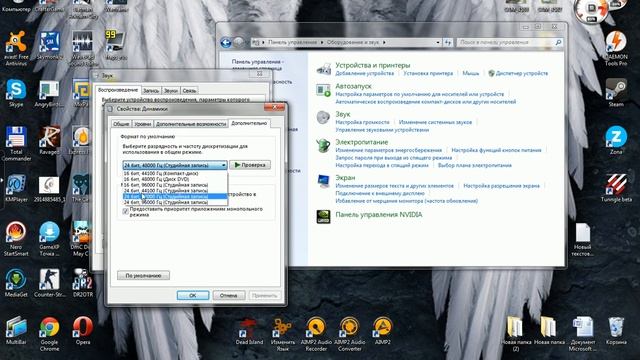This screenshot has height=360, width=640.
Task: Choose 16 бит, 96000 Гц option
Action: (175, 185)
